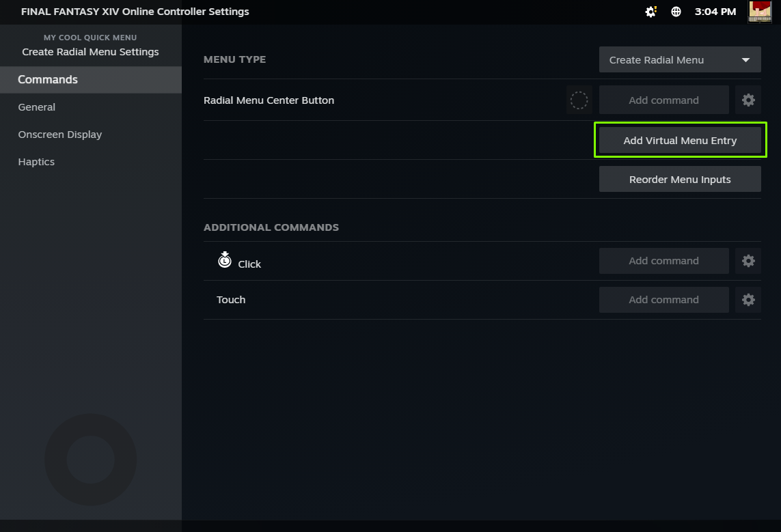This screenshot has height=532, width=781.
Task: Open gear settings for Radial Menu Center Button
Action: click(x=748, y=100)
